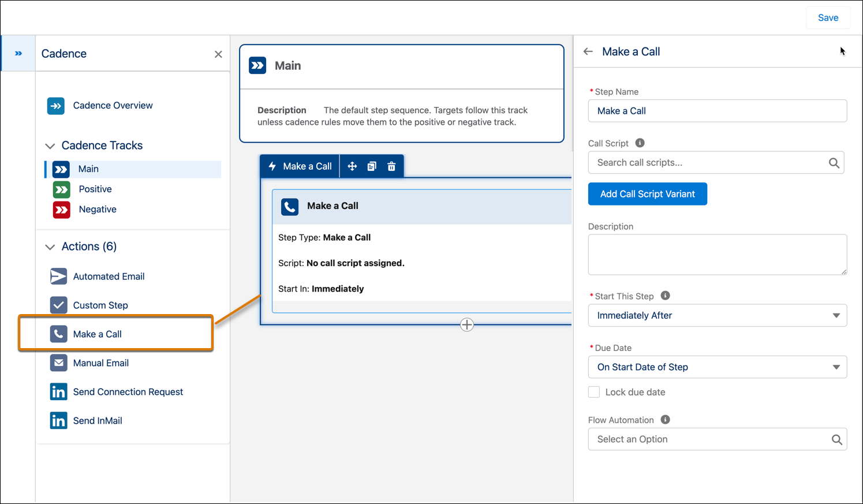Image resolution: width=863 pixels, height=504 pixels.
Task: Click the Step Name input field
Action: pos(718,111)
